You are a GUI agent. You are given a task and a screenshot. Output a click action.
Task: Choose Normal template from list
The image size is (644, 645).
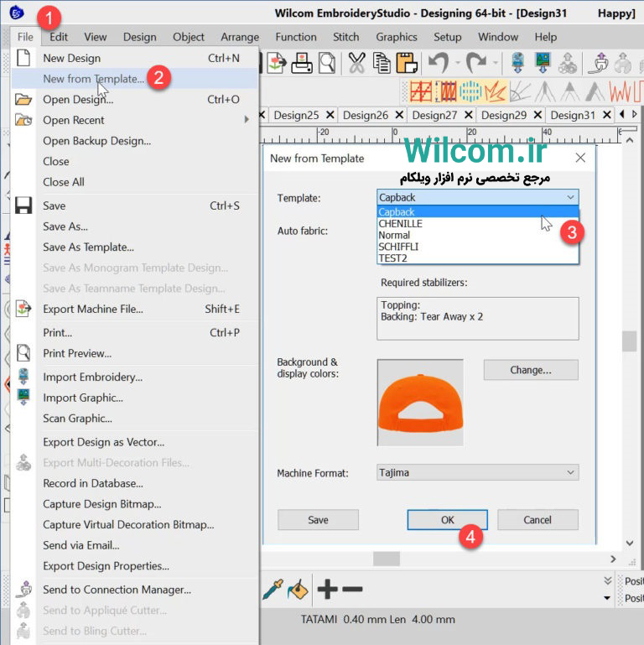(478, 235)
